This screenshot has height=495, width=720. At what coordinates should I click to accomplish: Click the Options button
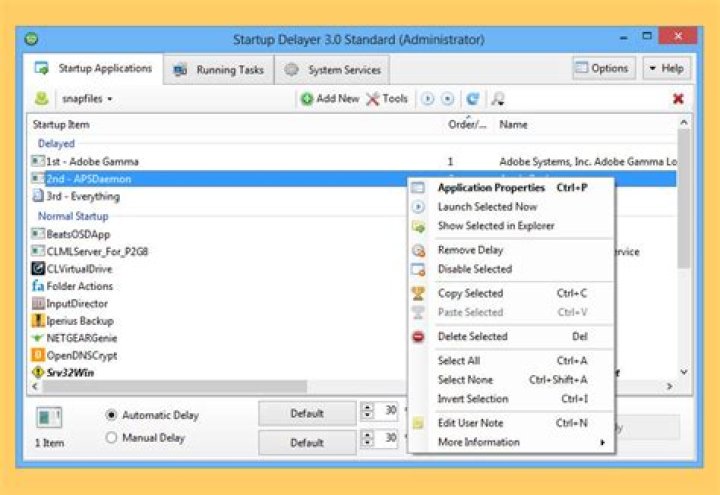(603, 68)
